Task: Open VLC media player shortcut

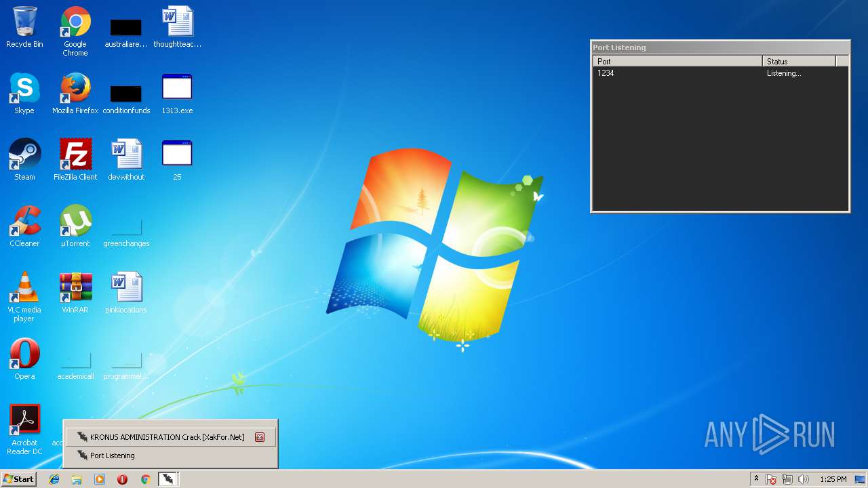Action: [x=24, y=298]
